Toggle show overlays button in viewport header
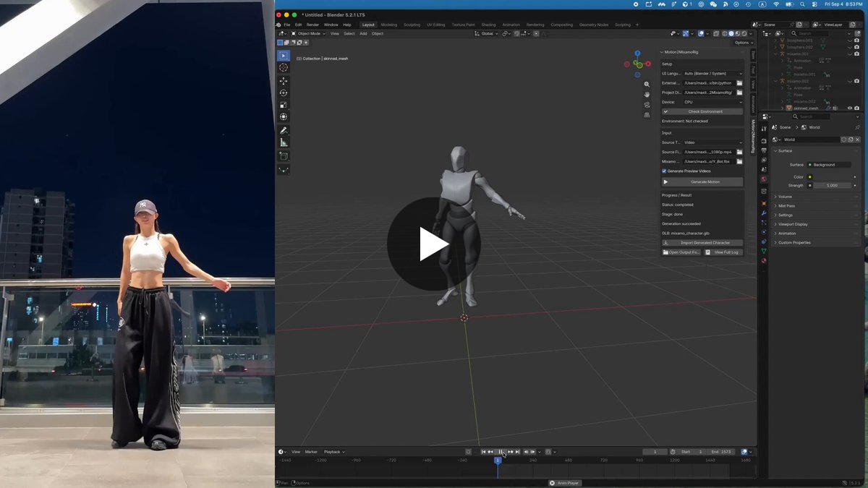 702,33
